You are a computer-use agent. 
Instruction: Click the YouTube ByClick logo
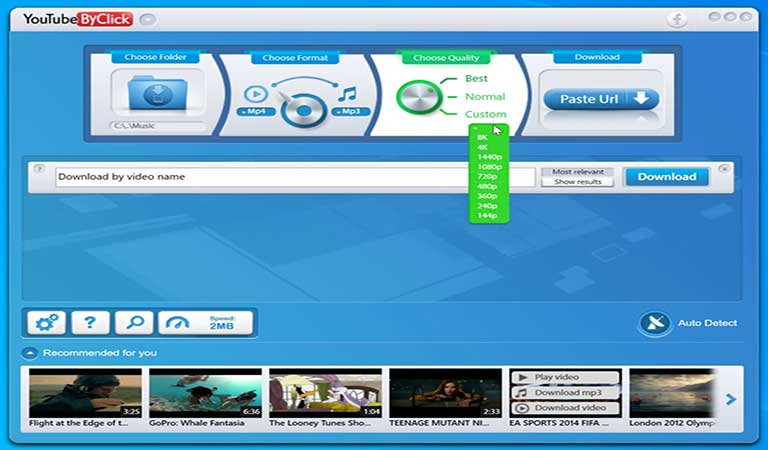pyautogui.click(x=78, y=20)
